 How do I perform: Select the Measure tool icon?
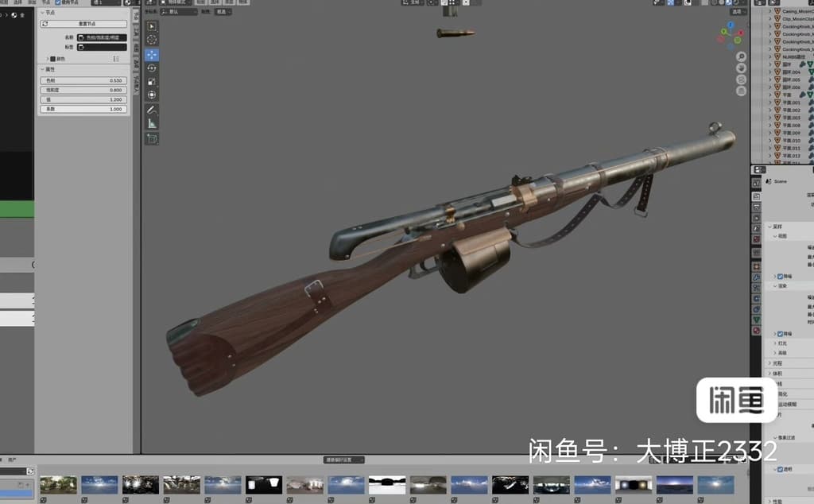(152, 123)
